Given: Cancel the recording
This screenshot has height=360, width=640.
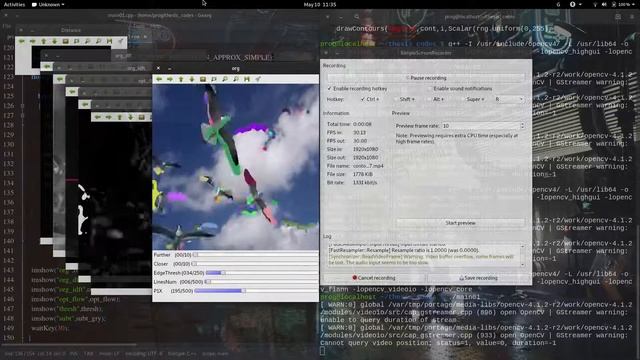Looking at the screenshot, I should click(373, 278).
